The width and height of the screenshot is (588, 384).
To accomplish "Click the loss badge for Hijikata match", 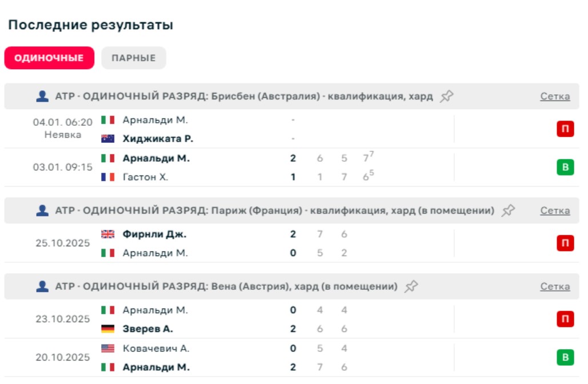I will [565, 129].
